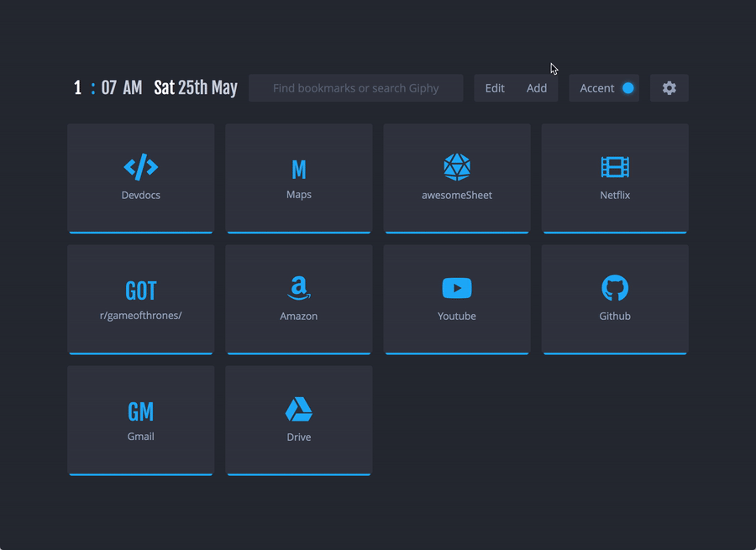Click the Edit bookmarks button
This screenshot has width=756, height=550.
495,88
